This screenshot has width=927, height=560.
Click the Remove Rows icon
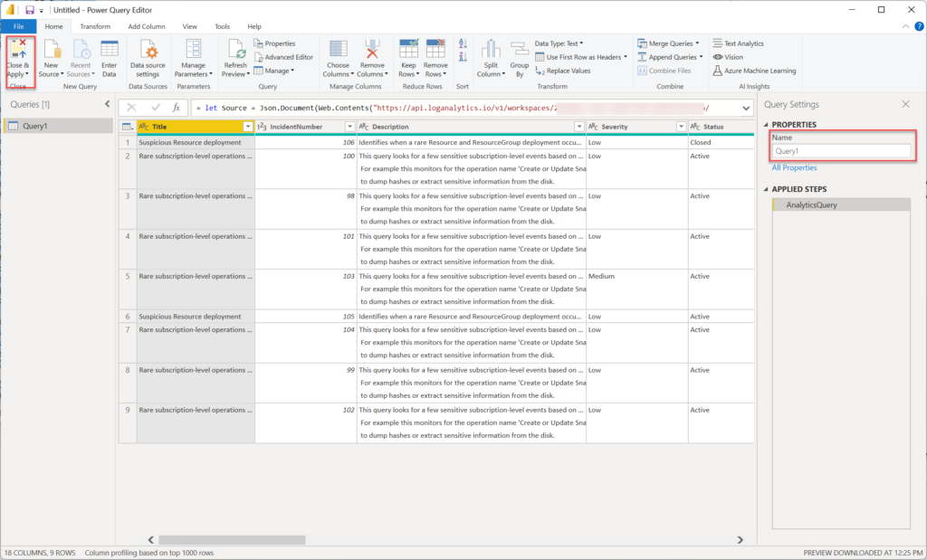(435, 49)
